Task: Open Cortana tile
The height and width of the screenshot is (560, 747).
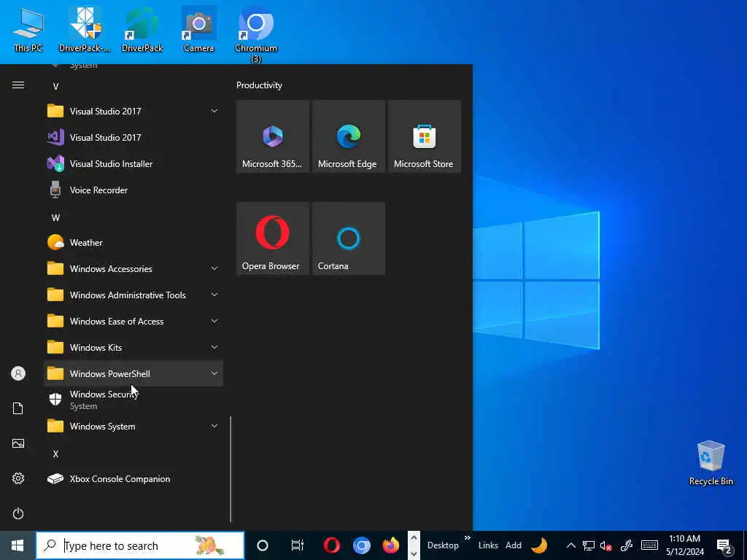Action: [x=349, y=238]
